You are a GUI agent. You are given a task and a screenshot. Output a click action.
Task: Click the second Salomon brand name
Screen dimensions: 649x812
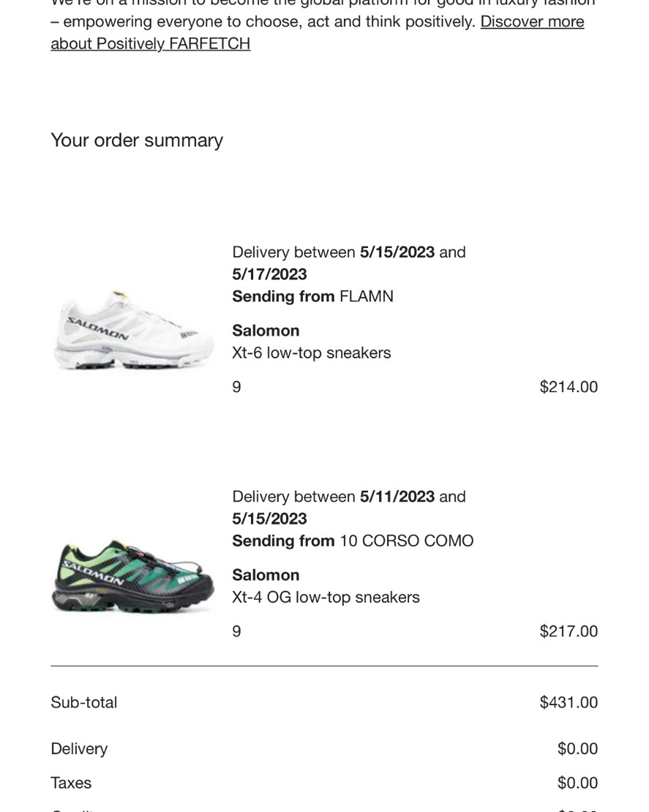pyautogui.click(x=266, y=575)
